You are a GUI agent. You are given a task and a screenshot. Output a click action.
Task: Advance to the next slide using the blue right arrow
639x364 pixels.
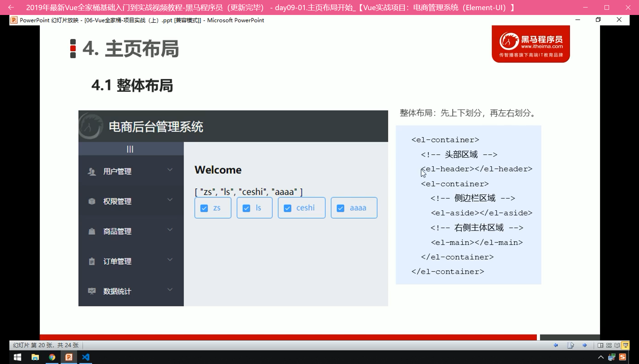pyautogui.click(x=585, y=345)
